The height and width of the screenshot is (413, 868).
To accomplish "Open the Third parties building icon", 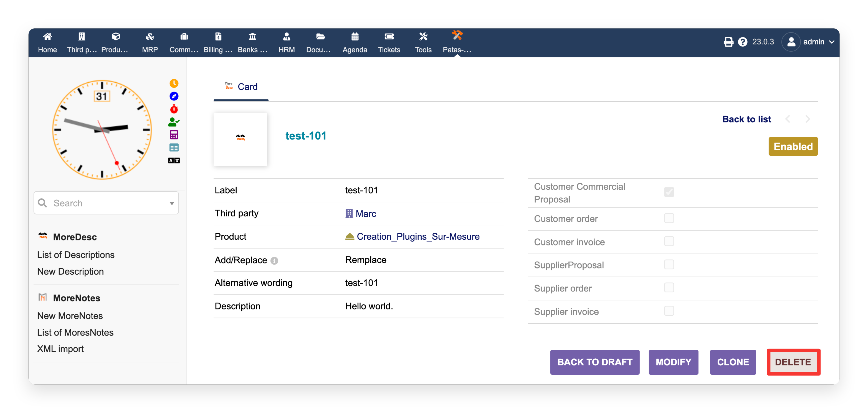I will (82, 36).
